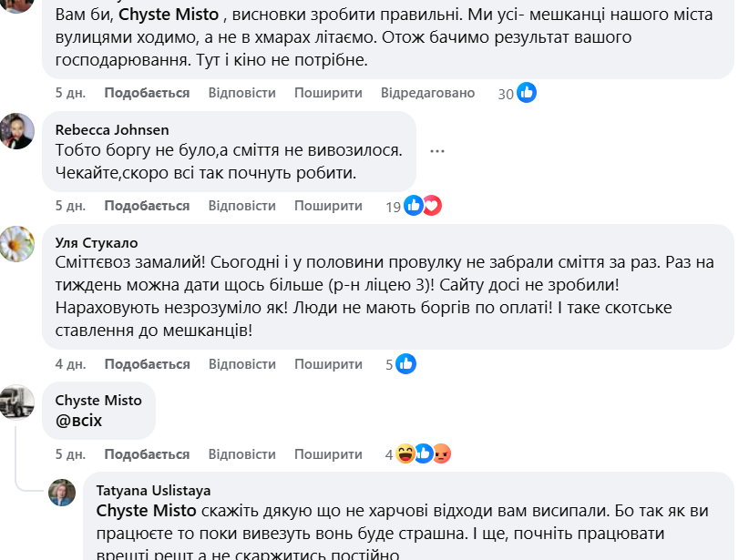
Task: Open Rebecca Johnsen's profile name link
Action: (x=112, y=129)
